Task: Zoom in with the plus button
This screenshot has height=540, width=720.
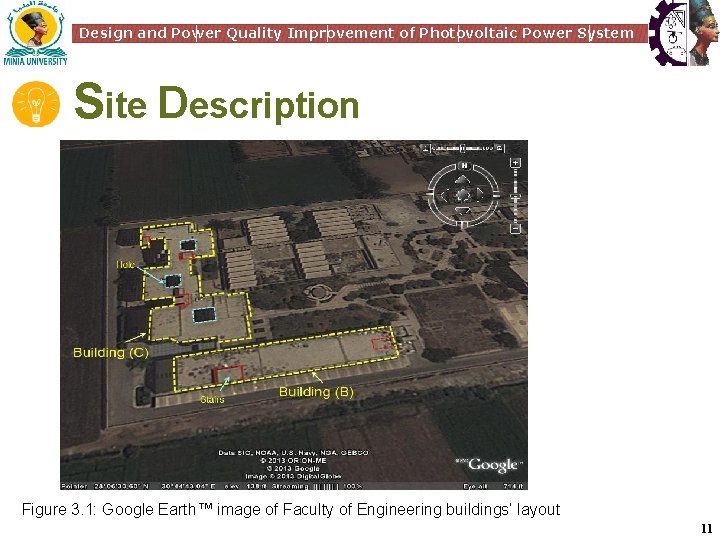Action: pyautogui.click(x=516, y=163)
